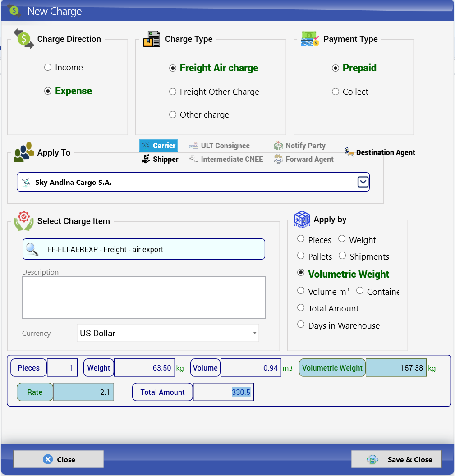Click the Select Charge Item hands gear icon
This screenshot has width=455, height=476.
pyautogui.click(x=24, y=221)
